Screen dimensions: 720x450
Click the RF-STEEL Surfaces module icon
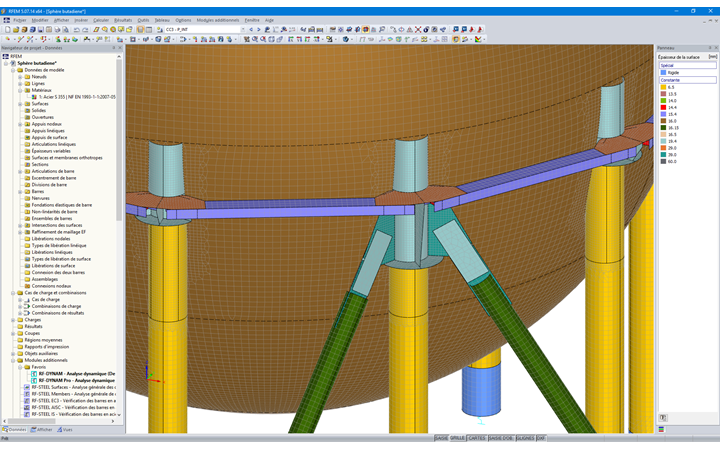tap(27, 387)
